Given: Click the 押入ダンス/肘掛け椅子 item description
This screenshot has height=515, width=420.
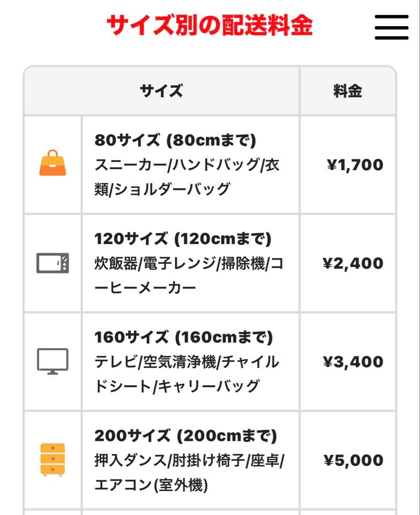Looking at the screenshot, I should pyautogui.click(x=189, y=473).
